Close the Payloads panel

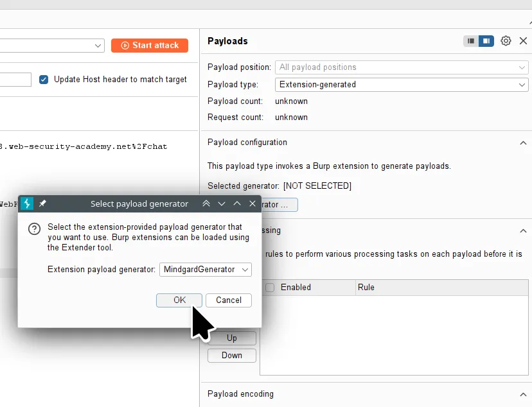(523, 41)
